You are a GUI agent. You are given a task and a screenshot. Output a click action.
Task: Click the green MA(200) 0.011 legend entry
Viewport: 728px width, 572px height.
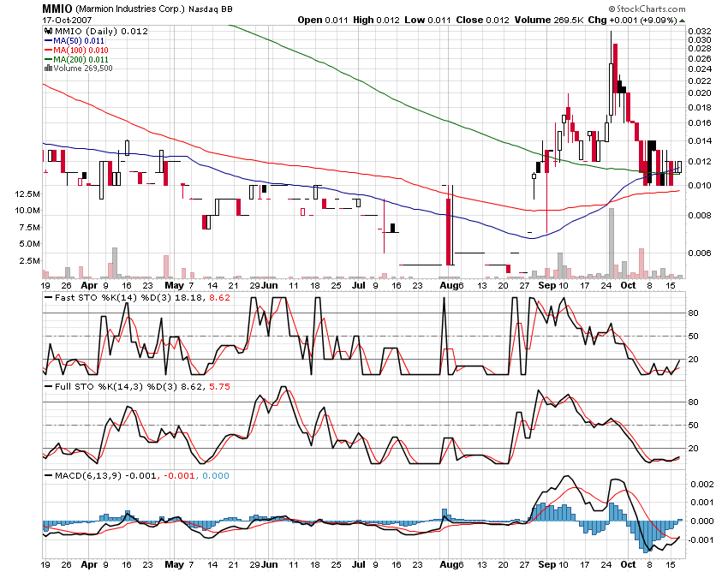[x=76, y=59]
